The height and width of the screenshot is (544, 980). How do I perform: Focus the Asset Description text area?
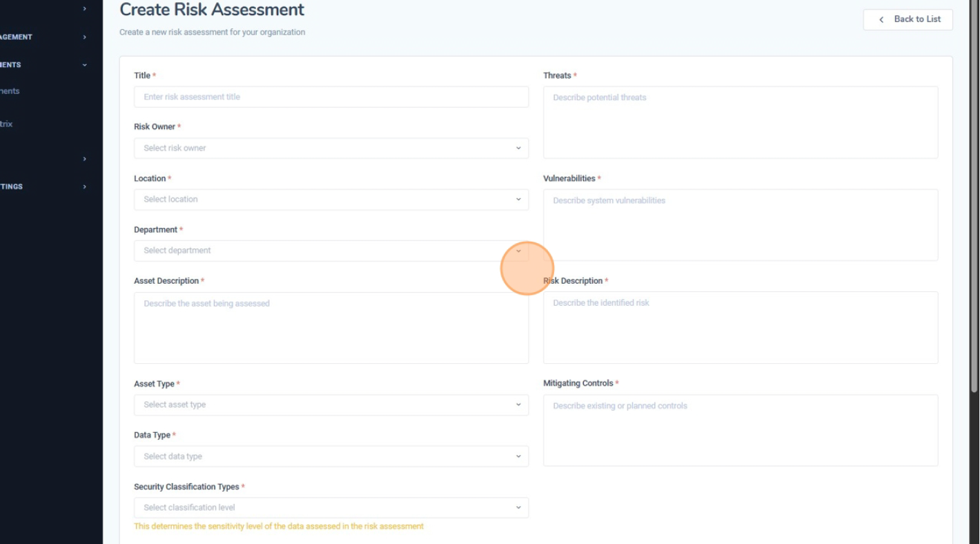point(331,328)
